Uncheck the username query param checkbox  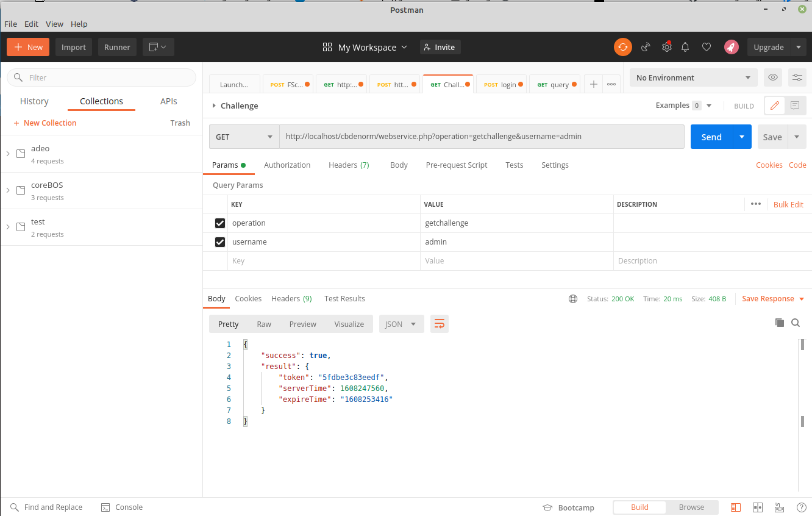220,242
